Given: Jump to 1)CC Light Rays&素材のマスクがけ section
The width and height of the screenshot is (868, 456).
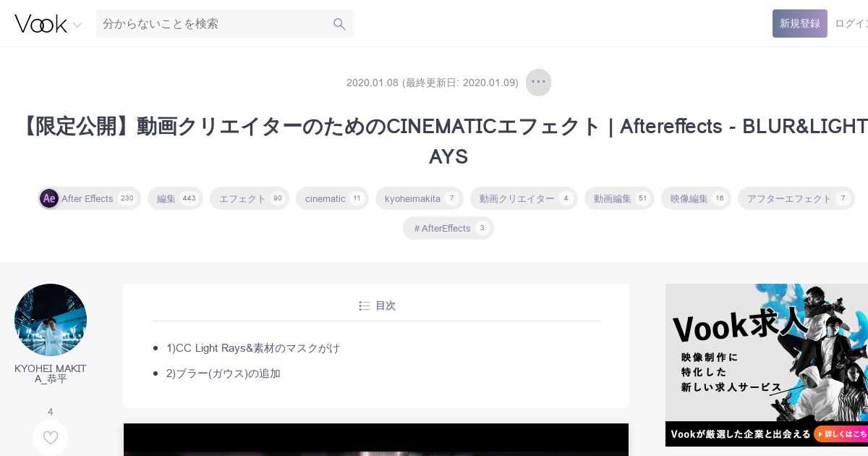Looking at the screenshot, I should pyautogui.click(x=253, y=348).
